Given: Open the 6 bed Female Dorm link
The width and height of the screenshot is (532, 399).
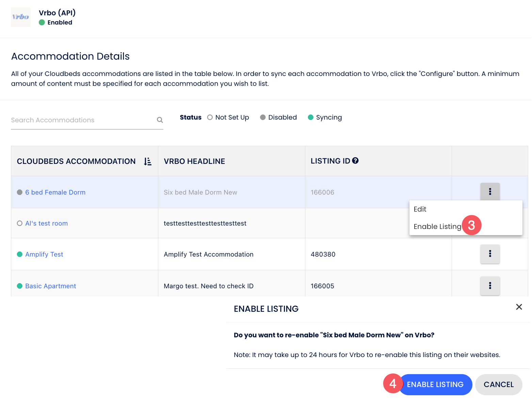Looking at the screenshot, I should [55, 192].
